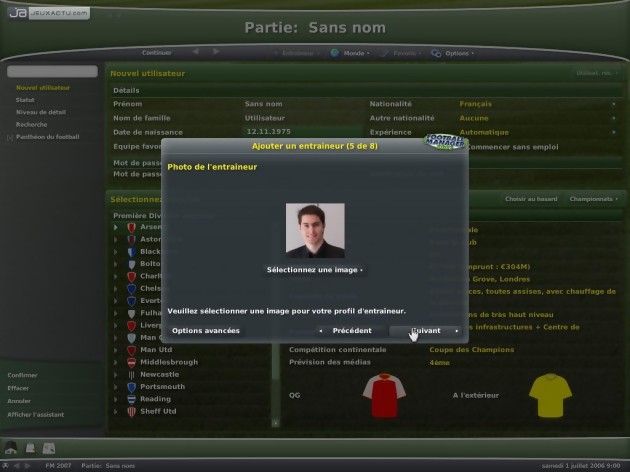Click the red QG home kit shirt
The width and height of the screenshot is (630, 472).
(x=384, y=395)
